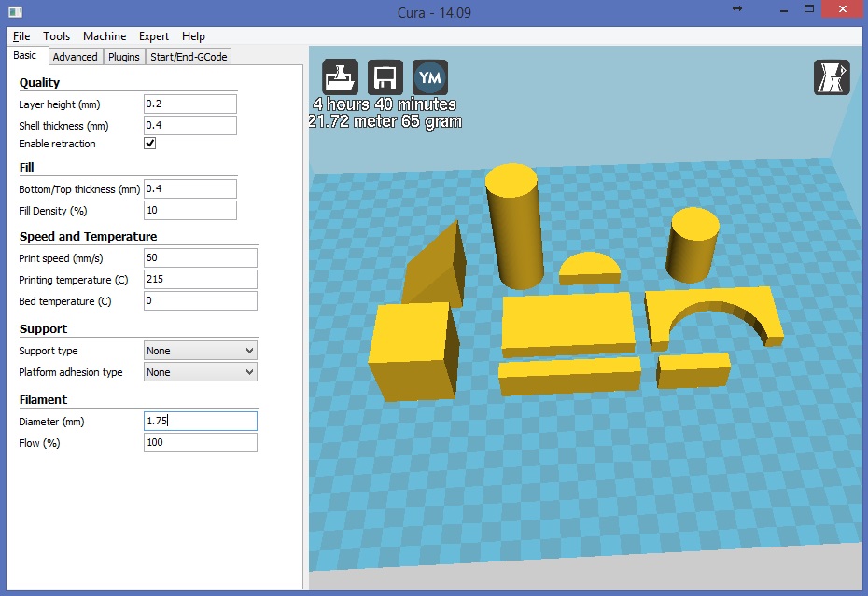The width and height of the screenshot is (868, 596).
Task: Click the 'Speed and Temperature' heading
Action: 88,236
